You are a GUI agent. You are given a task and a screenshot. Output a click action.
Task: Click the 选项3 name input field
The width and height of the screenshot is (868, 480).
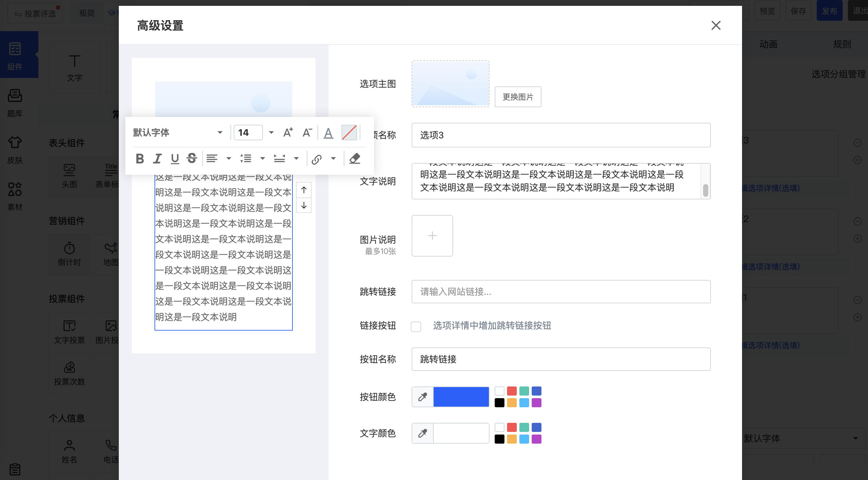(561, 135)
